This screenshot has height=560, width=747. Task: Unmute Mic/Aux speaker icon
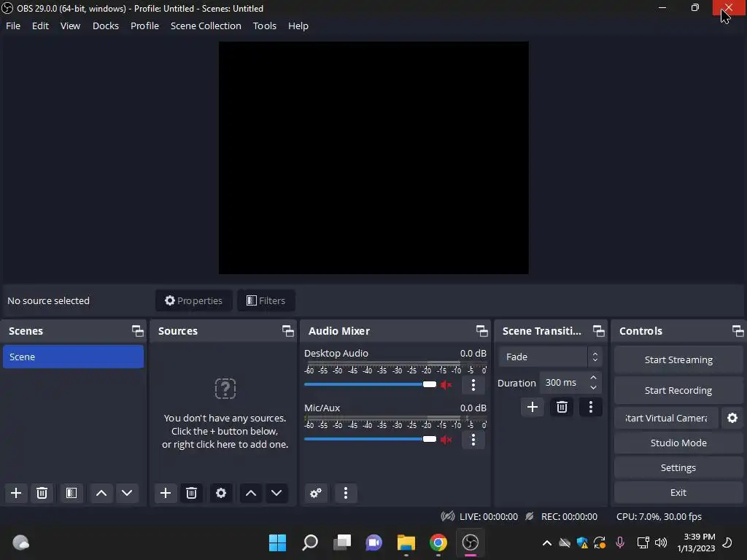click(446, 440)
